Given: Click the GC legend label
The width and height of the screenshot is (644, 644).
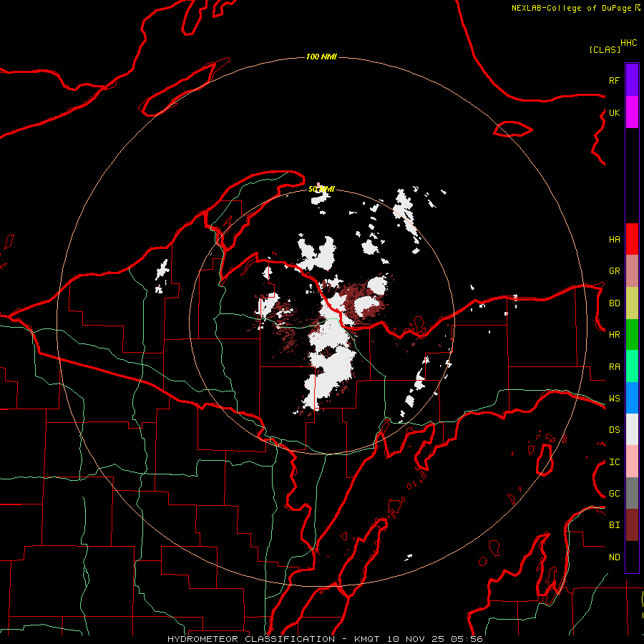Looking at the screenshot, I should click(614, 494).
